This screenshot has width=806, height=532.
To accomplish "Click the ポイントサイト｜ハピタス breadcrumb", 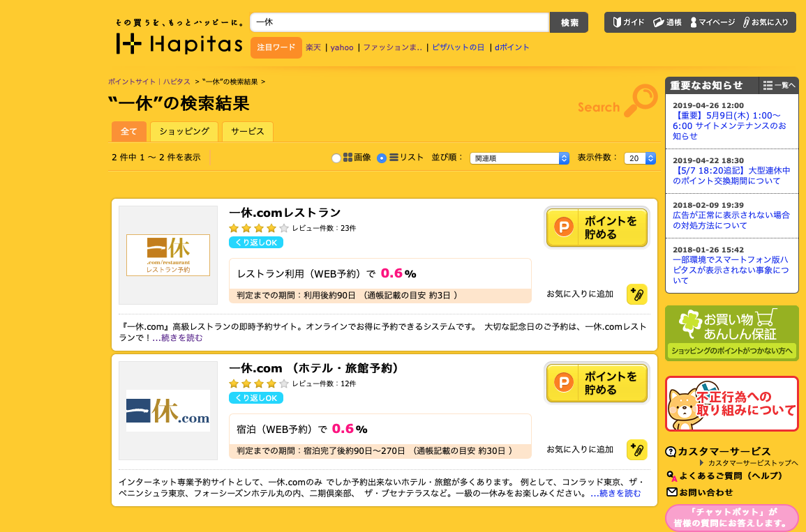I will (149, 82).
